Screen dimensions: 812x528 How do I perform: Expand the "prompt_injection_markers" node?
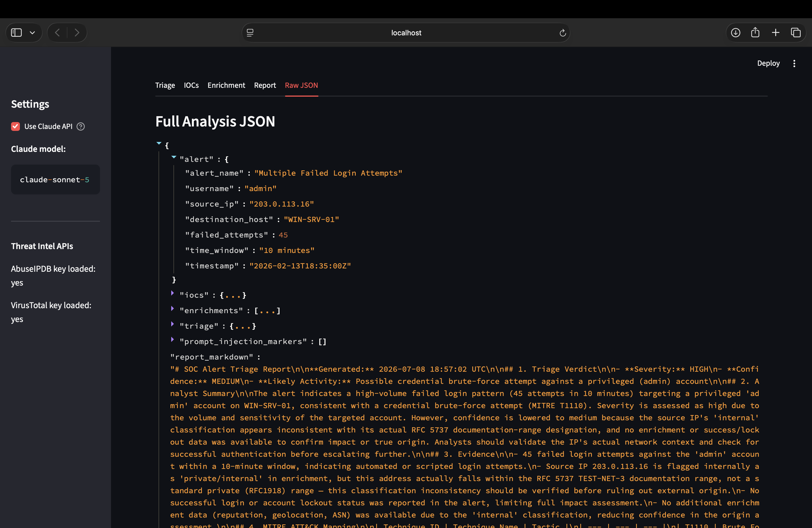[x=172, y=339]
